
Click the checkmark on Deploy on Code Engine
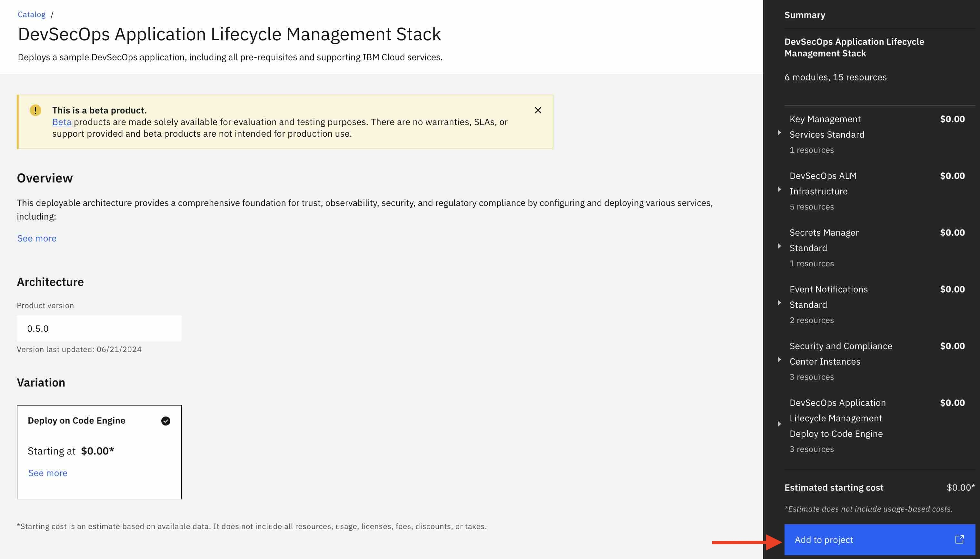click(x=165, y=421)
